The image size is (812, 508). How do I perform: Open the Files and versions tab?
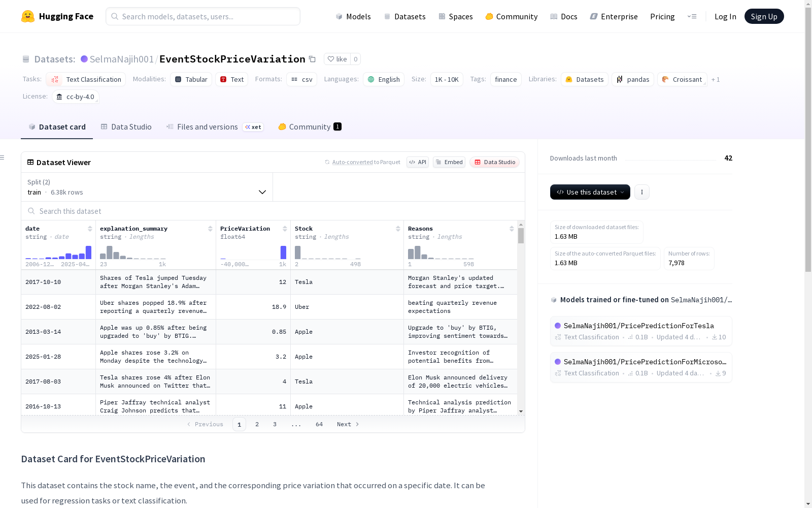(x=215, y=127)
